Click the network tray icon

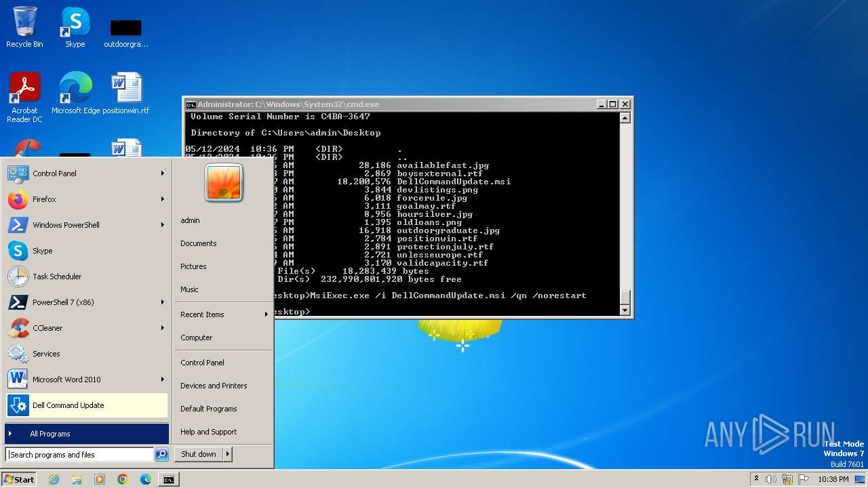(x=787, y=479)
